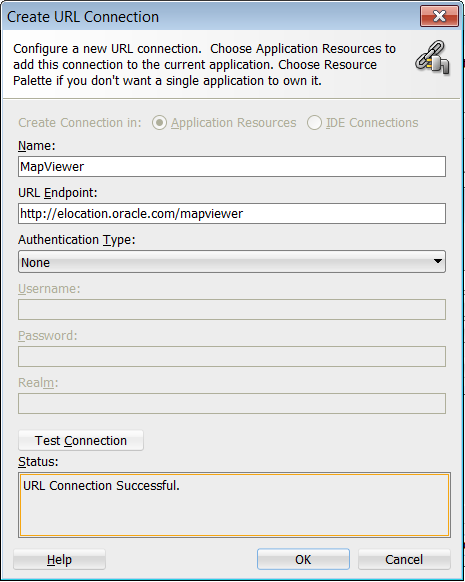Choose the IDE Connections radio option

(x=314, y=123)
